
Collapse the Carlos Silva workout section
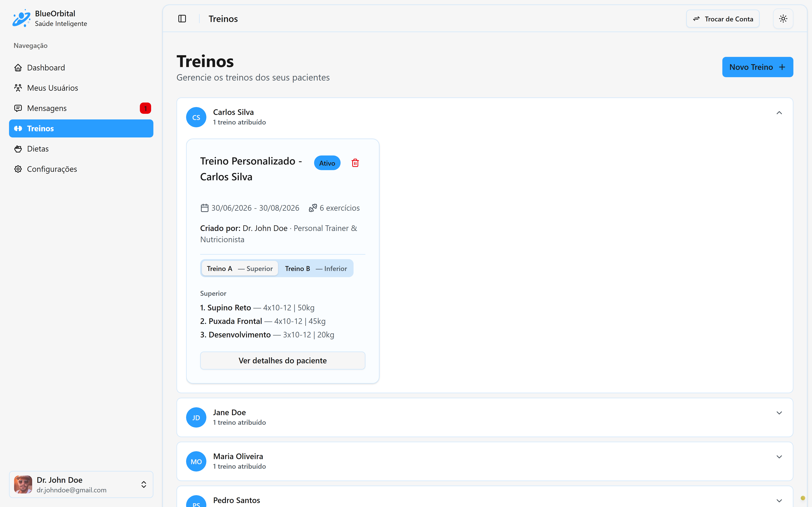point(779,113)
